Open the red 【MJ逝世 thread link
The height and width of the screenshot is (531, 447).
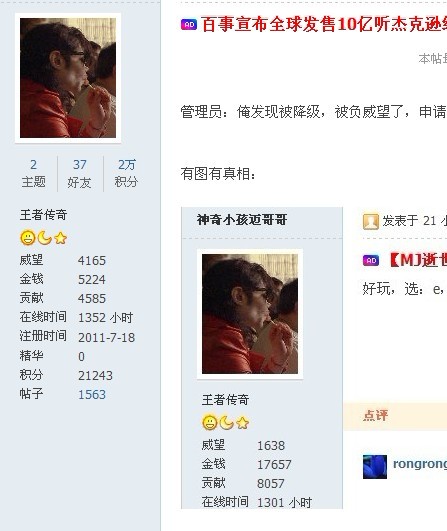click(x=418, y=260)
